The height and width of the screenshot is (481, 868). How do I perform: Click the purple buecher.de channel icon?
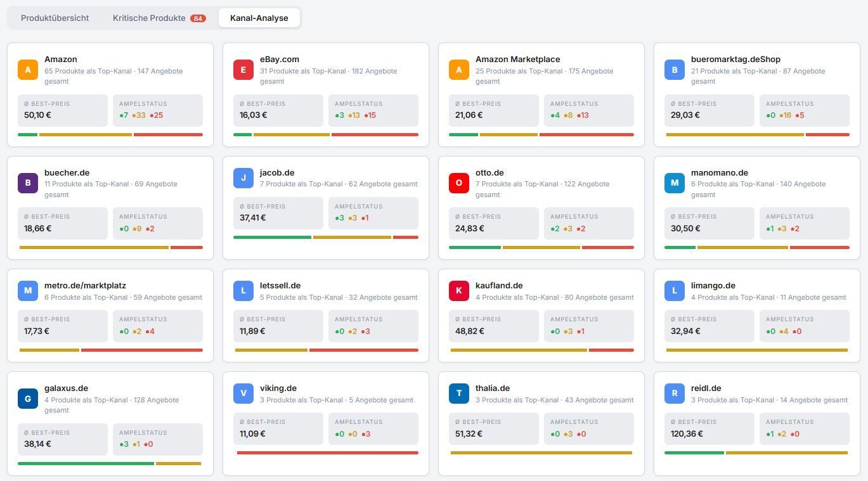28,183
